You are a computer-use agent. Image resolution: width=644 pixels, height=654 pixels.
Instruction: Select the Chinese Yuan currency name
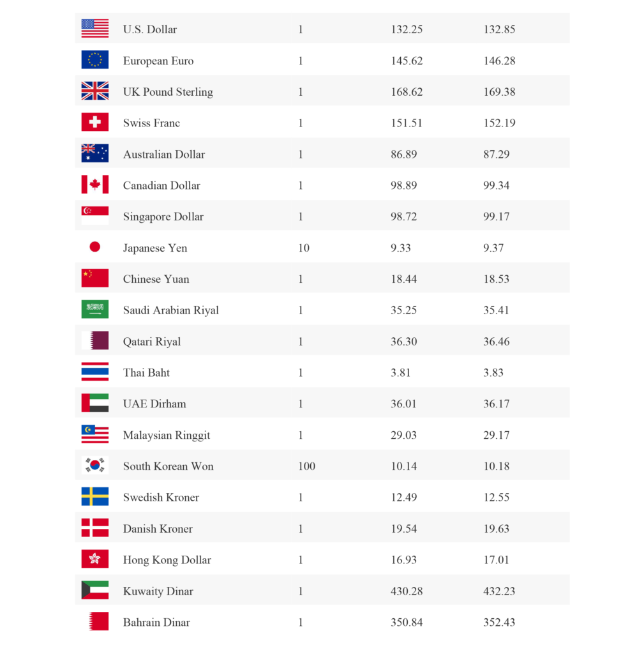pos(156,279)
